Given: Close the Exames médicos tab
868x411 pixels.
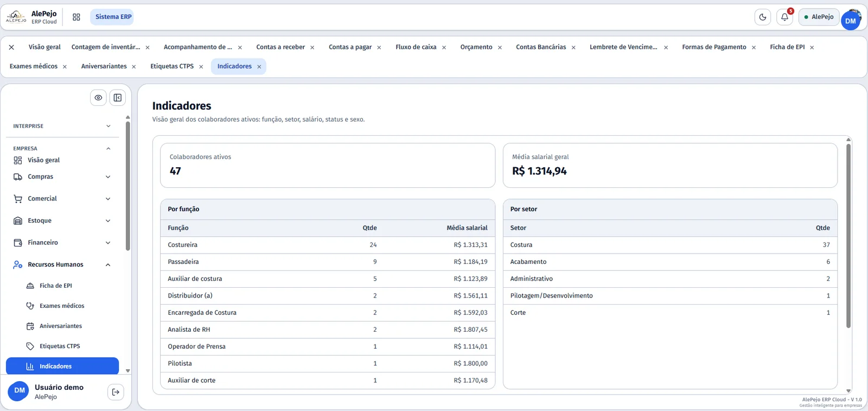Looking at the screenshot, I should [x=65, y=67].
